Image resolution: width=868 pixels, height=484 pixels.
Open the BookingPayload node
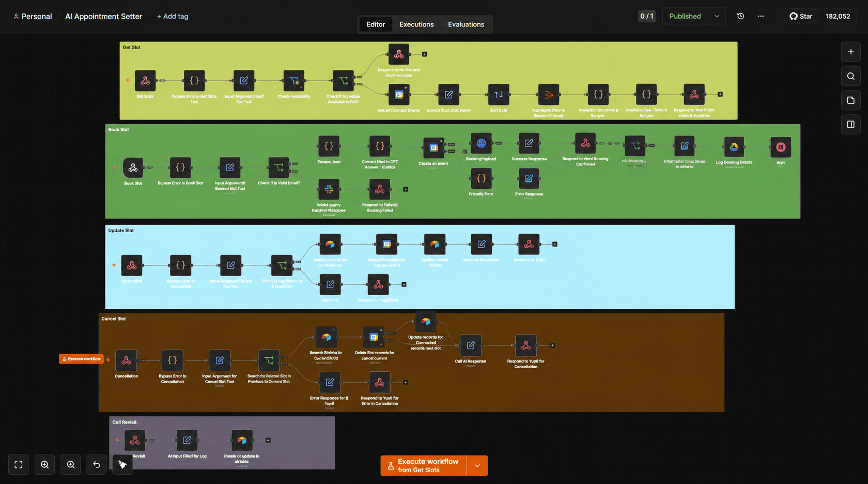(481, 143)
